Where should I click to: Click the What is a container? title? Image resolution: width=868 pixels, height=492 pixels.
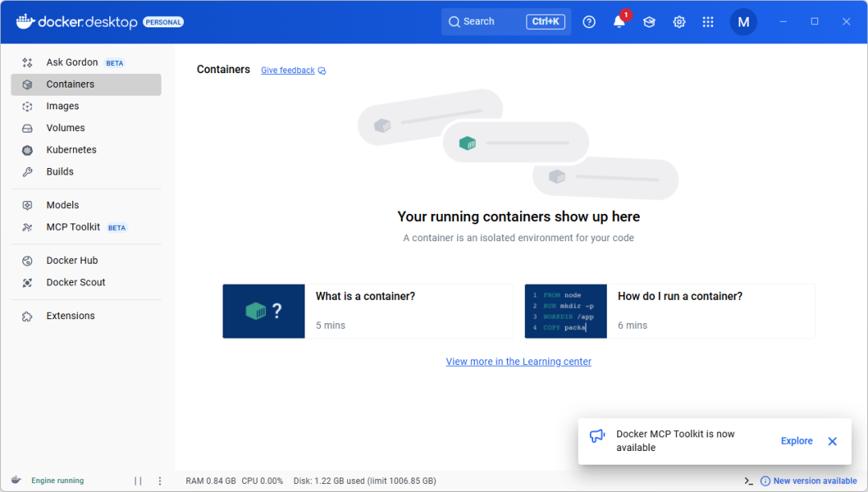[x=366, y=296]
